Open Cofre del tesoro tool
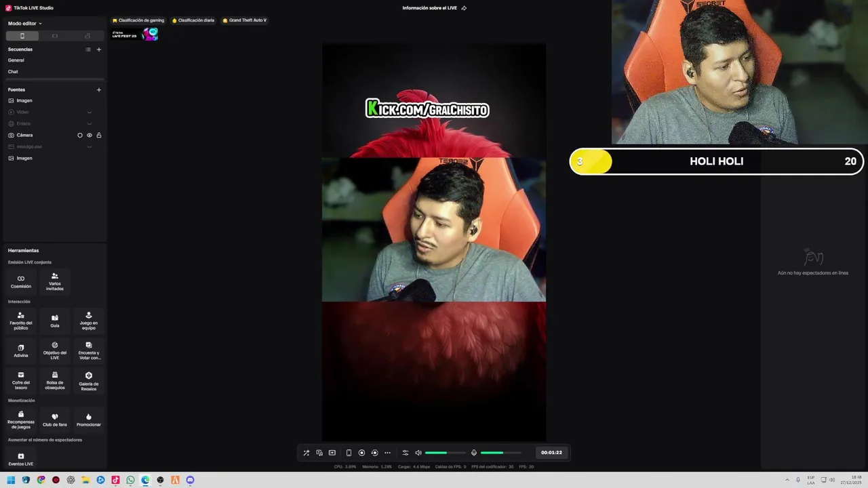 21,380
